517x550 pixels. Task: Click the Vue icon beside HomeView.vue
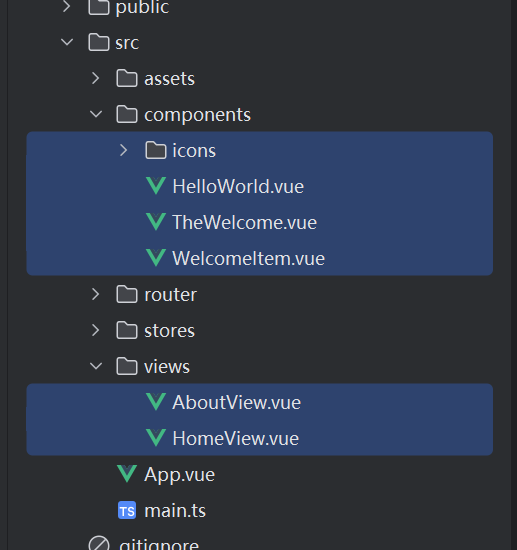(156, 438)
